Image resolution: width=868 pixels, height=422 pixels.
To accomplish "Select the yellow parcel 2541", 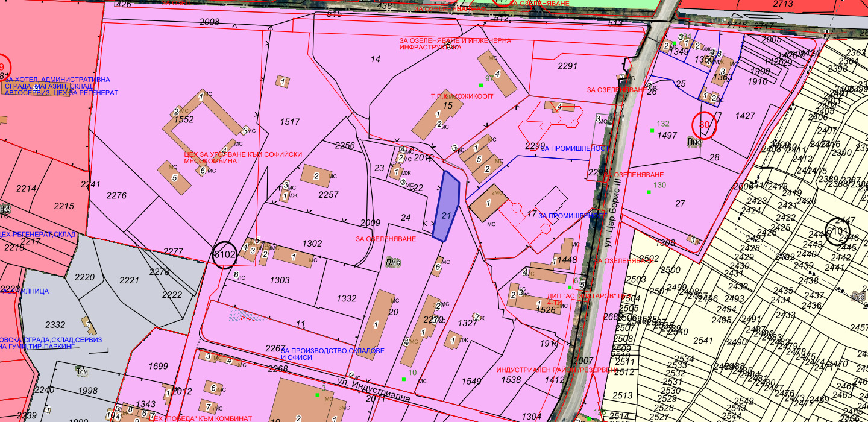I will pyautogui.click(x=703, y=341).
